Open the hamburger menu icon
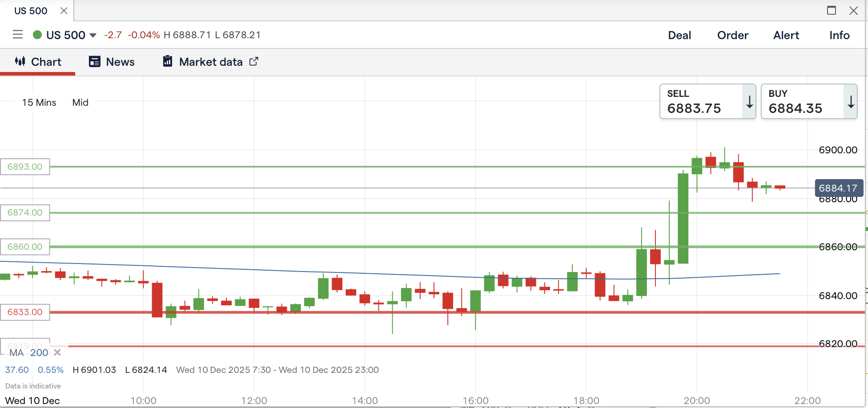The image size is (868, 408). pyautogui.click(x=18, y=35)
